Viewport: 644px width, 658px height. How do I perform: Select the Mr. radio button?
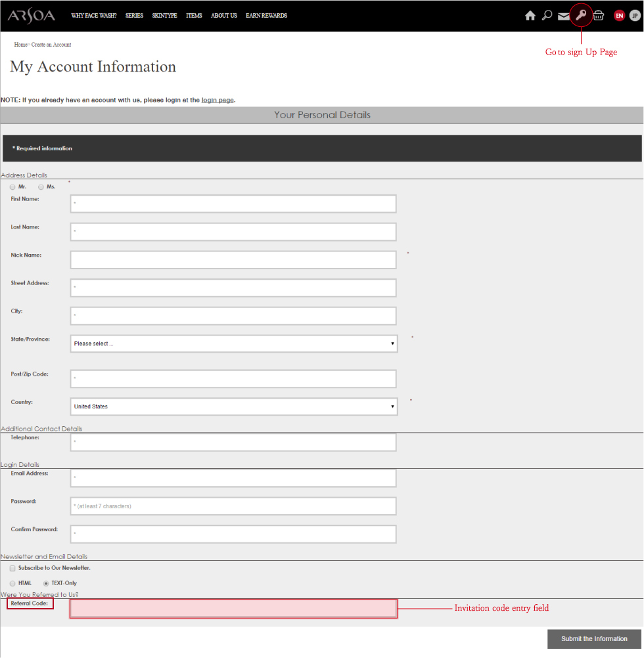(x=12, y=187)
